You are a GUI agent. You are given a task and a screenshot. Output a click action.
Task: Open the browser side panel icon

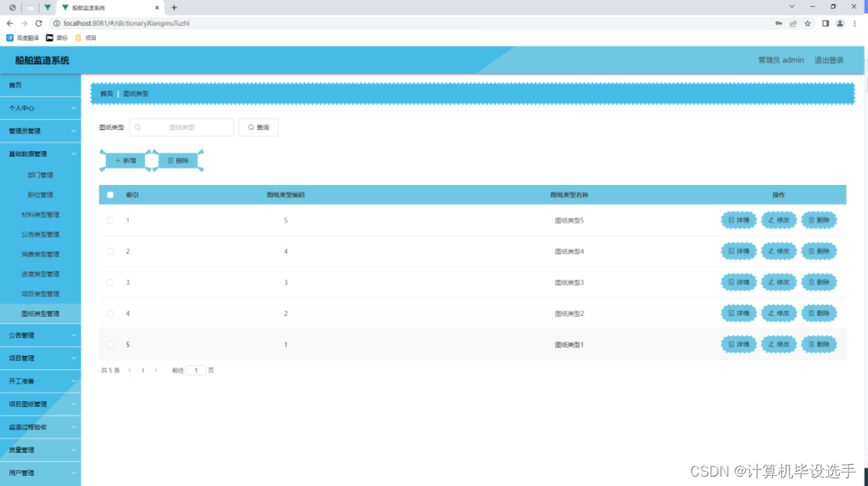point(826,24)
